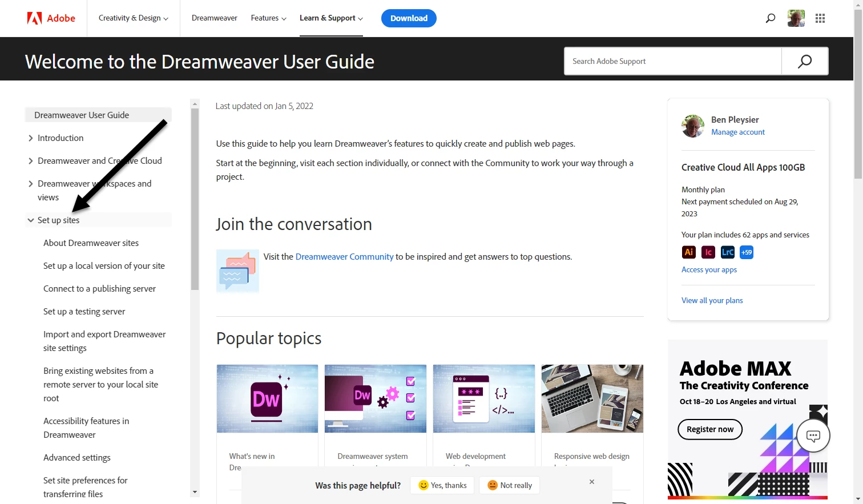Open the Features dropdown
The height and width of the screenshot is (504, 863).
[x=268, y=18]
